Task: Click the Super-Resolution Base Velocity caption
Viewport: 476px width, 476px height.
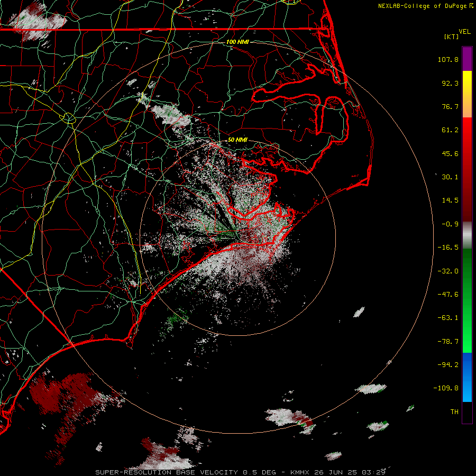Action: 241,472
